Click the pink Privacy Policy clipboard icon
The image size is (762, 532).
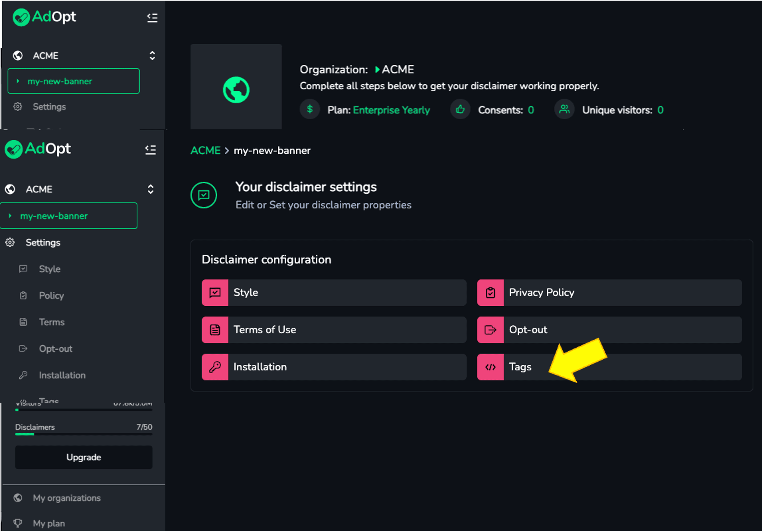pos(491,293)
